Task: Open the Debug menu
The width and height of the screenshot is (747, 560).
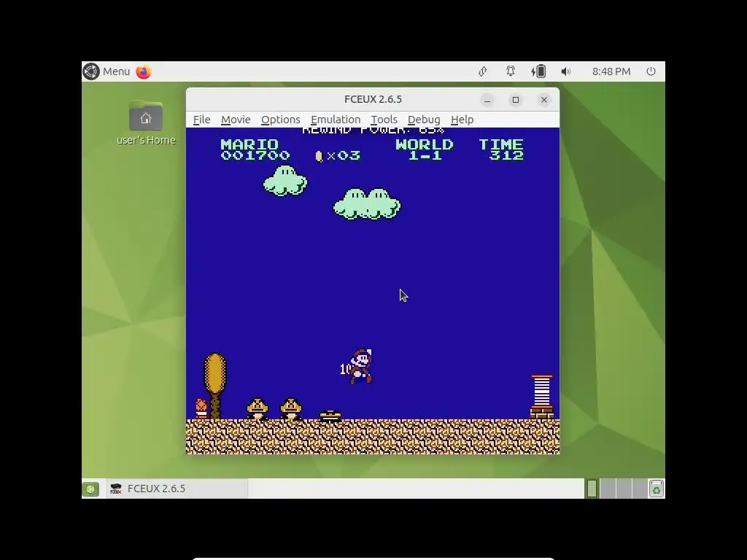Action: point(424,120)
